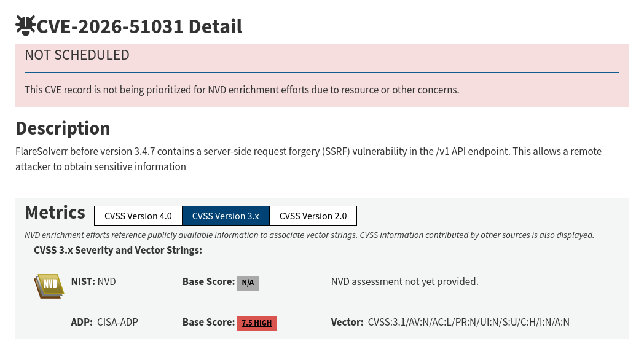The width and height of the screenshot is (644, 352).
Task: Click the NIST: NVD source label
Action: click(x=93, y=282)
